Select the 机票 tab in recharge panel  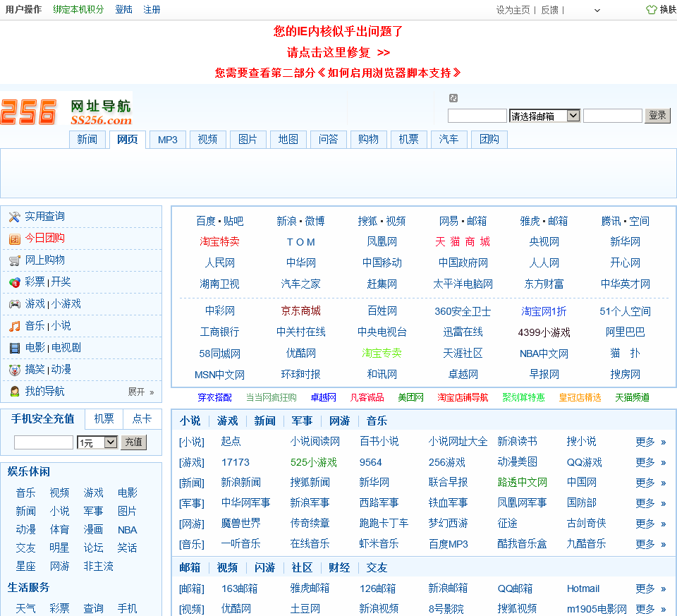click(104, 419)
